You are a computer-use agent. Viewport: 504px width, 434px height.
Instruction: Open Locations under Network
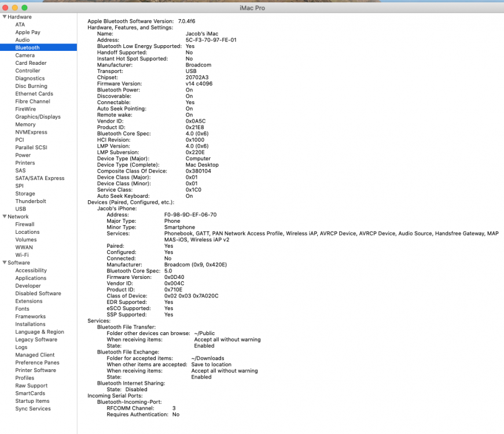[27, 232]
